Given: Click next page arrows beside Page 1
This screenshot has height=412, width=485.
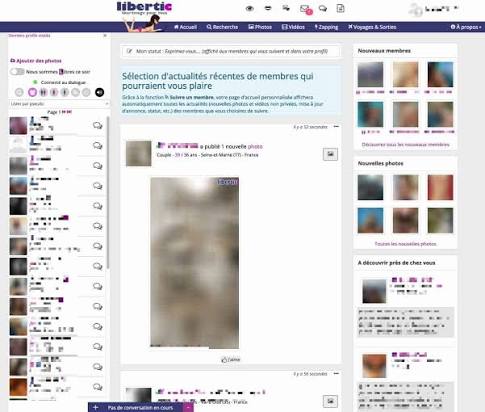Looking at the screenshot, I should pyautogui.click(x=67, y=112).
